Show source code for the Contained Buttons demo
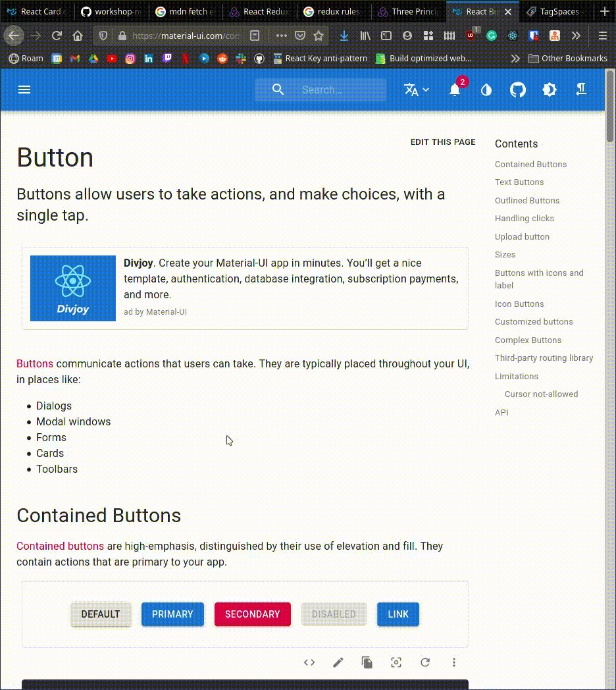 [x=309, y=662]
